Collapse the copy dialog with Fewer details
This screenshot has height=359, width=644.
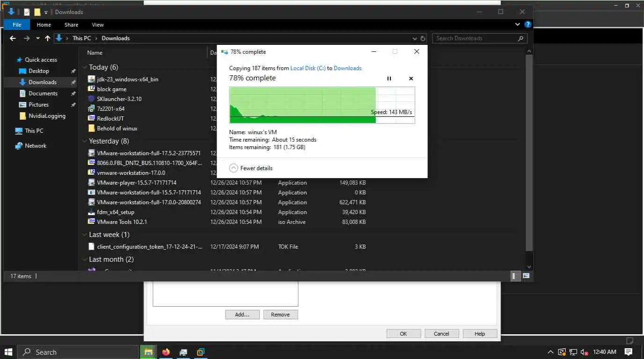(x=251, y=168)
